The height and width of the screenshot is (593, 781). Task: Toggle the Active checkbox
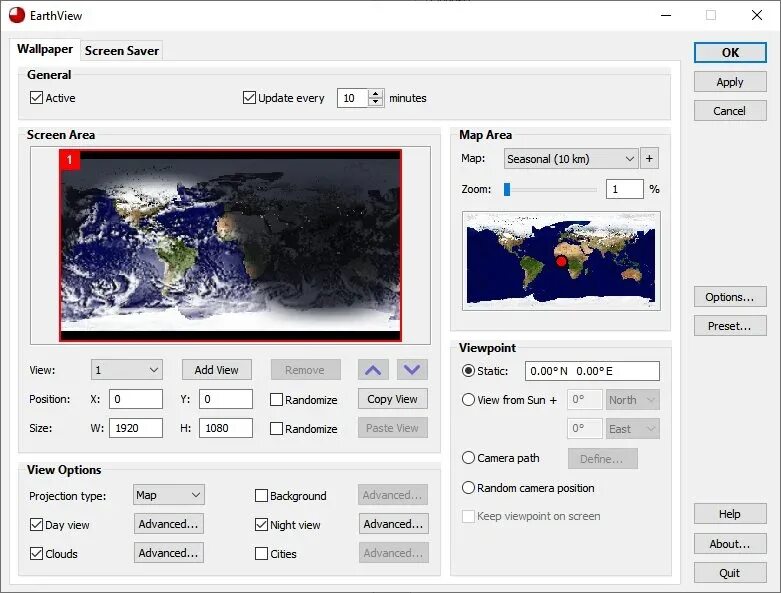click(x=36, y=98)
